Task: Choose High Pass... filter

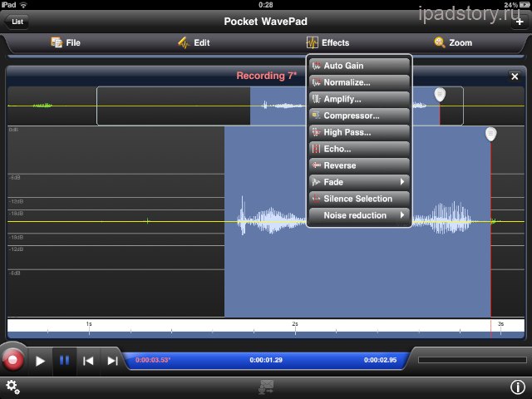Action: [359, 132]
